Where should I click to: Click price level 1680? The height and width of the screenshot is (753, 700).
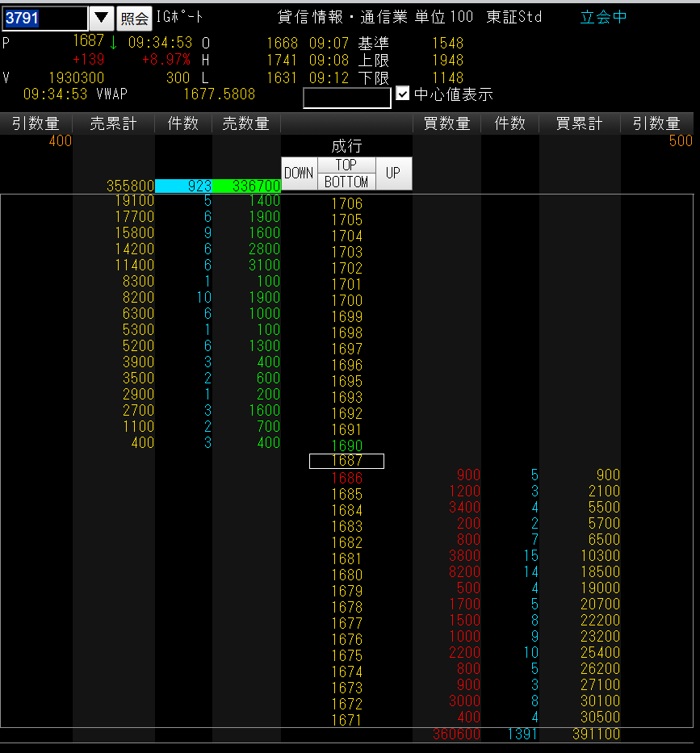tap(346, 575)
